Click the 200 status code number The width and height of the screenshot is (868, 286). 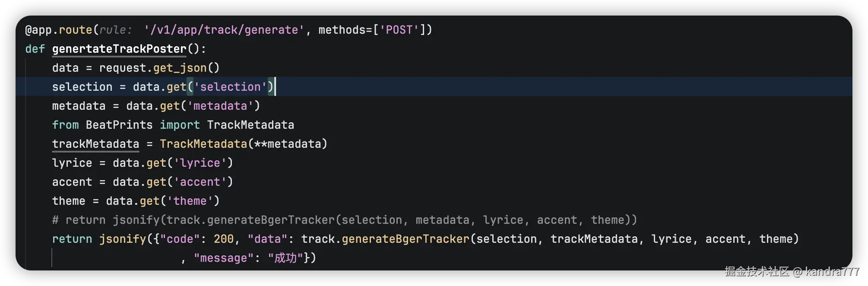(x=224, y=239)
